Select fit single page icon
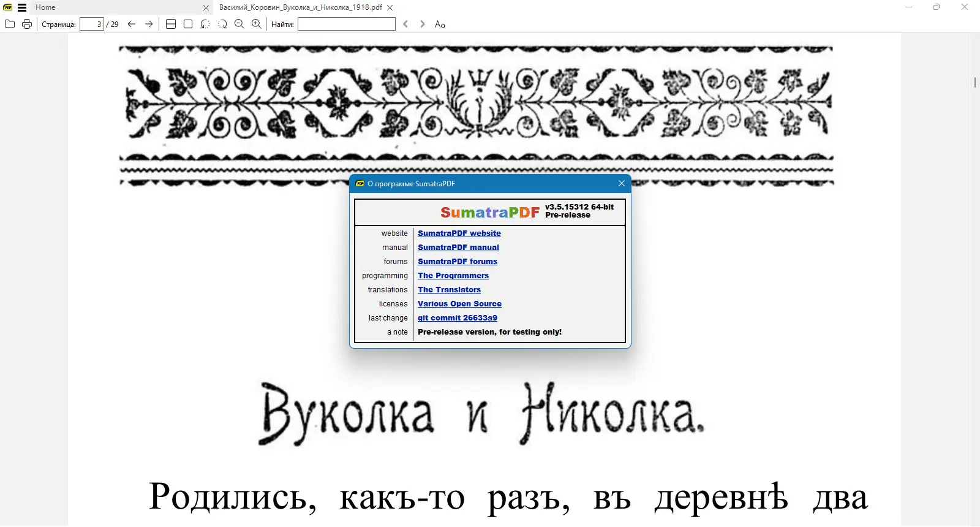 188,24
